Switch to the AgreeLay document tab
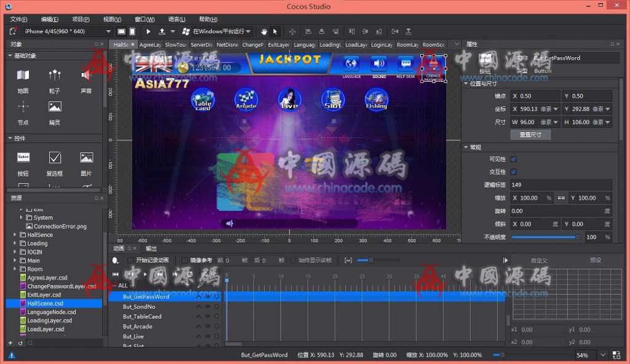Screen dimensions: 630x364 click(150, 45)
